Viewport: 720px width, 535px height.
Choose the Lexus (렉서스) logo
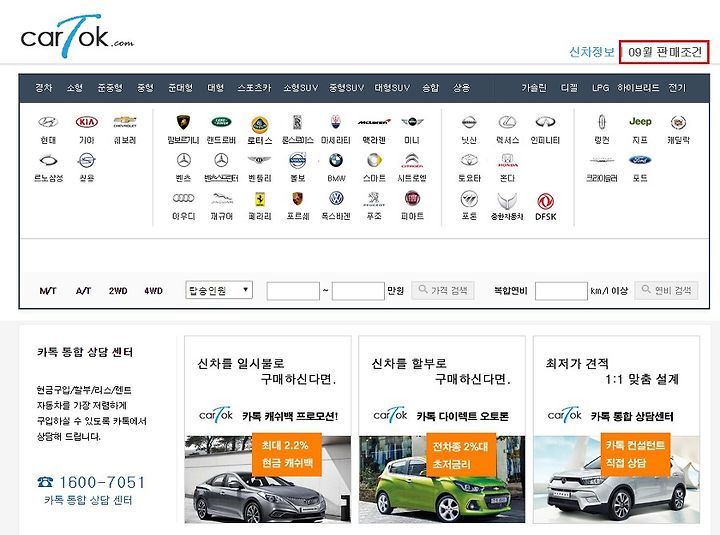click(507, 122)
